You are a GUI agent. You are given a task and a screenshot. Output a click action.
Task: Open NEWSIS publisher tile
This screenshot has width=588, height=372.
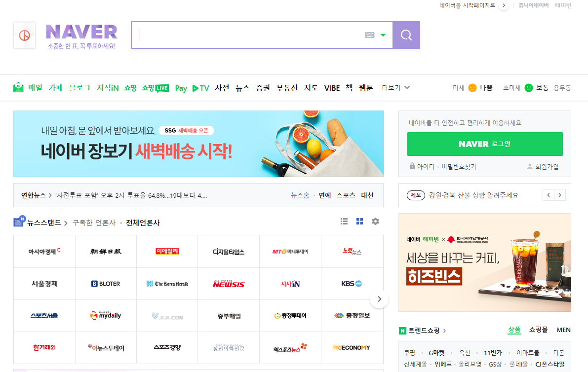229,284
